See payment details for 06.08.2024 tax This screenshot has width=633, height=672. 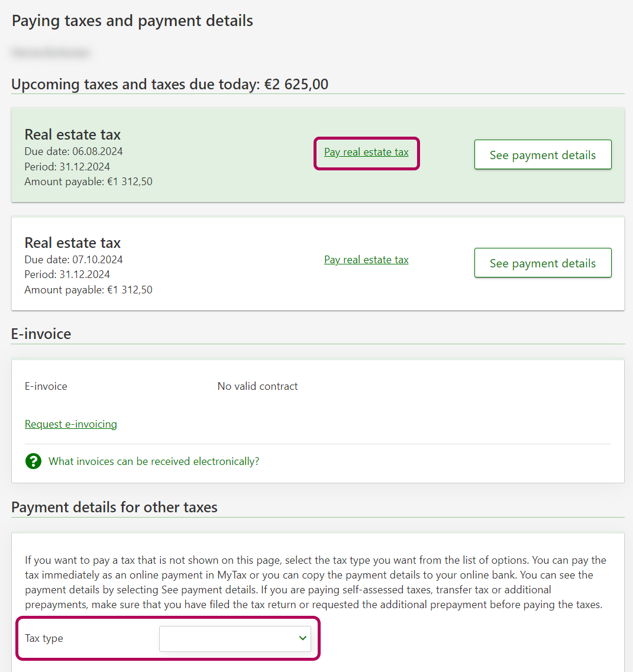click(542, 155)
